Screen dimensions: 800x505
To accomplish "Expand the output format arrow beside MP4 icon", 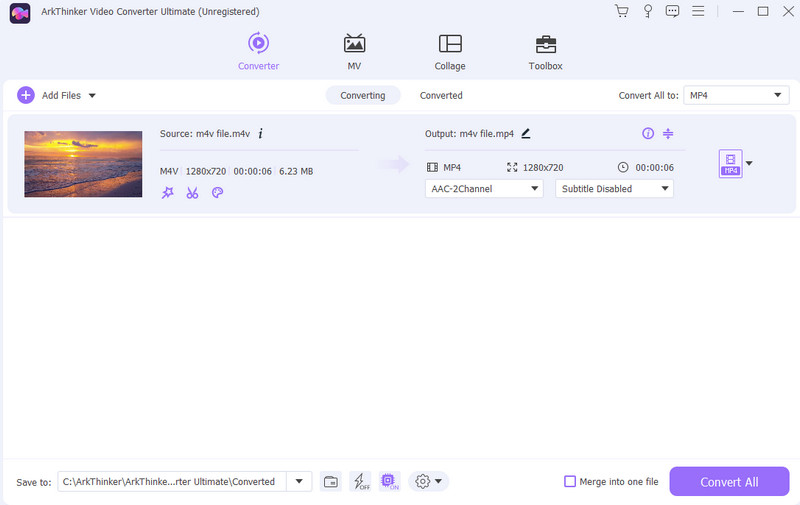I will [x=749, y=163].
